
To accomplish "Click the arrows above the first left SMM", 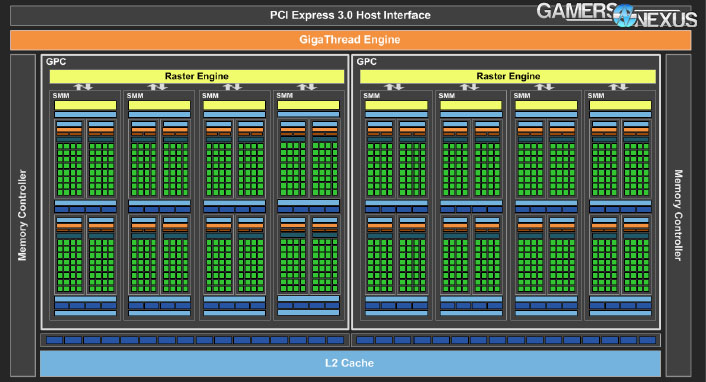I will (83, 87).
